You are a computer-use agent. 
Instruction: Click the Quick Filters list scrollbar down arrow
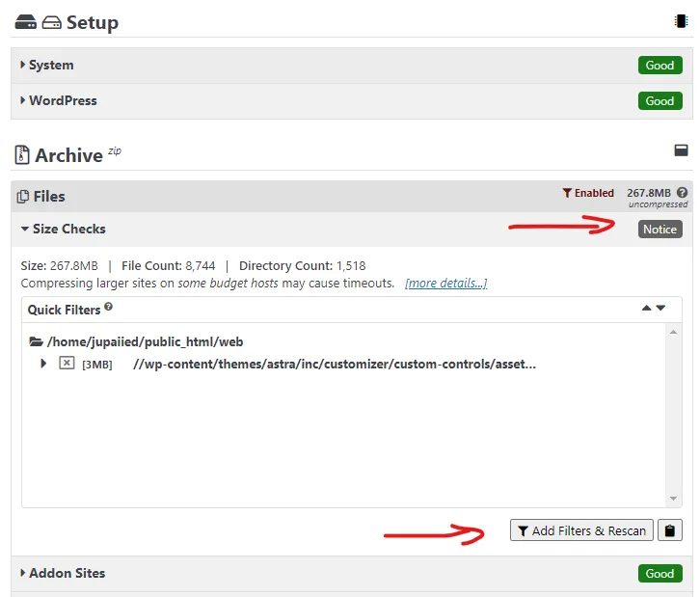point(673,499)
